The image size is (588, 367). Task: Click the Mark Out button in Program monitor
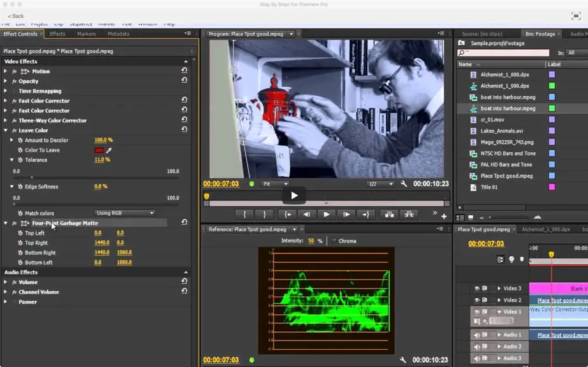point(265,215)
